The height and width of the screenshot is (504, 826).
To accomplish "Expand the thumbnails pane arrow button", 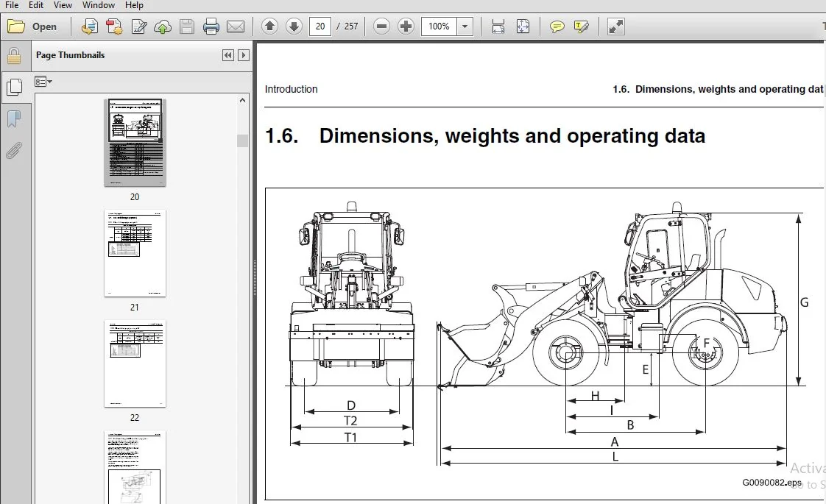I will 244,55.
